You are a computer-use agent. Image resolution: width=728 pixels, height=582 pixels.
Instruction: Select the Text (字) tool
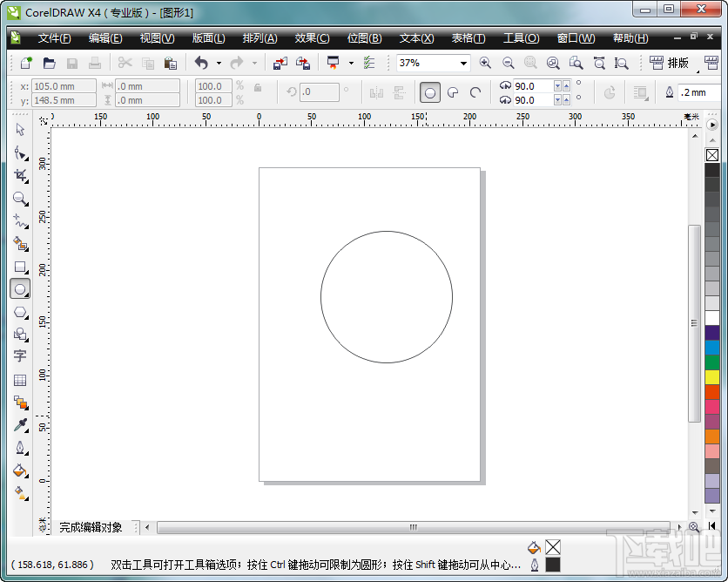coord(20,356)
